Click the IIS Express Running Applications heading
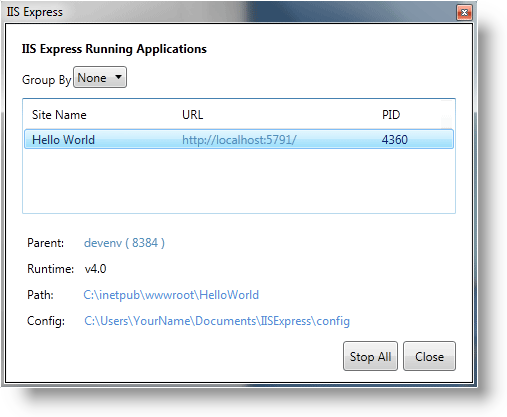Screen dimensions: 507x417 [114, 49]
